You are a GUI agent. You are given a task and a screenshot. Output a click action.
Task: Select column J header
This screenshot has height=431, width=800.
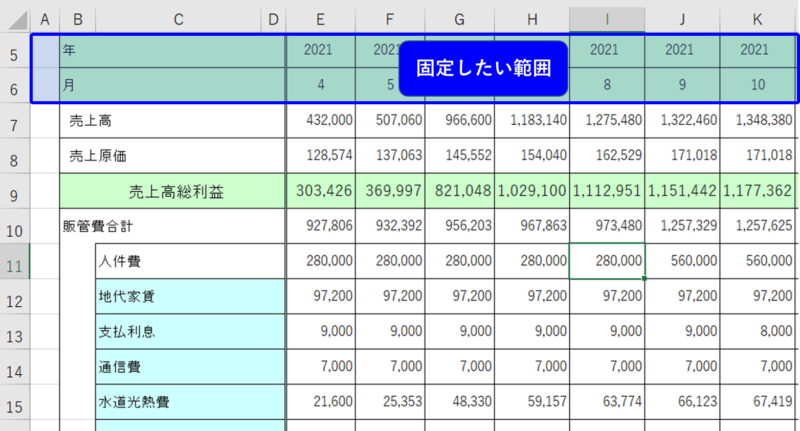682,20
